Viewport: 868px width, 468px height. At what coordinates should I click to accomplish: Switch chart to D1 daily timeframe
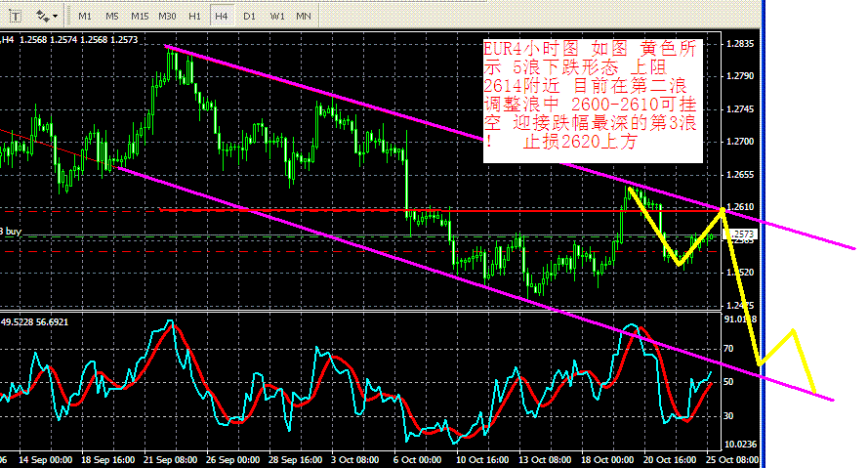tap(250, 16)
